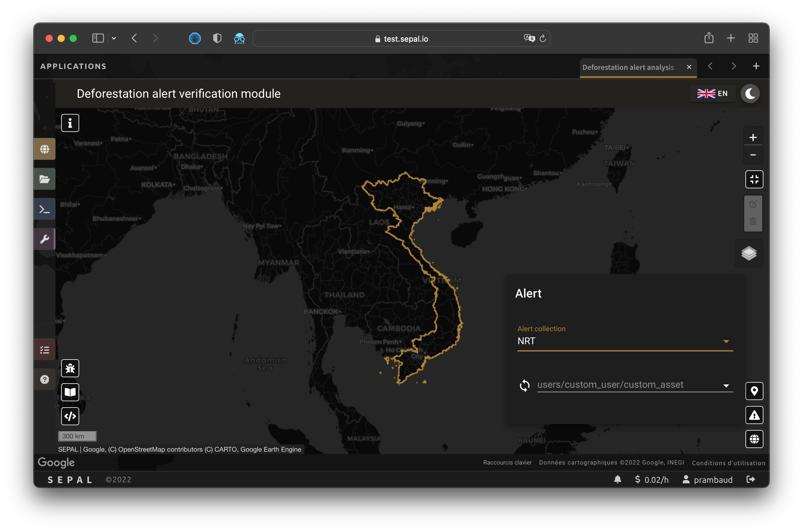Open the map layers stack icon
Viewport: 803px width, 532px height.
point(749,253)
